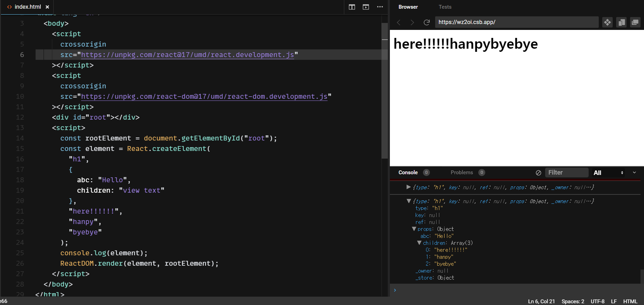644x305 pixels.
Task: Click the "hanpy" string in editor
Action: point(83,222)
